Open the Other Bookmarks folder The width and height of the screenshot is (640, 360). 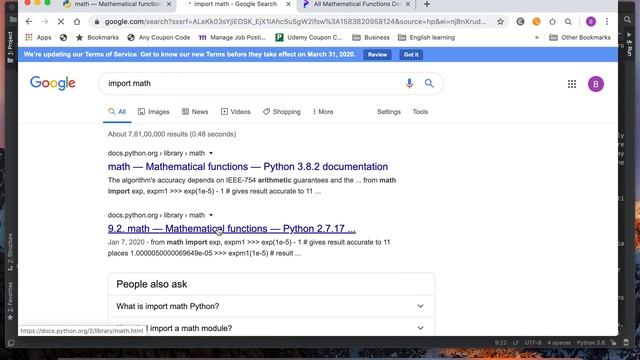[580, 38]
